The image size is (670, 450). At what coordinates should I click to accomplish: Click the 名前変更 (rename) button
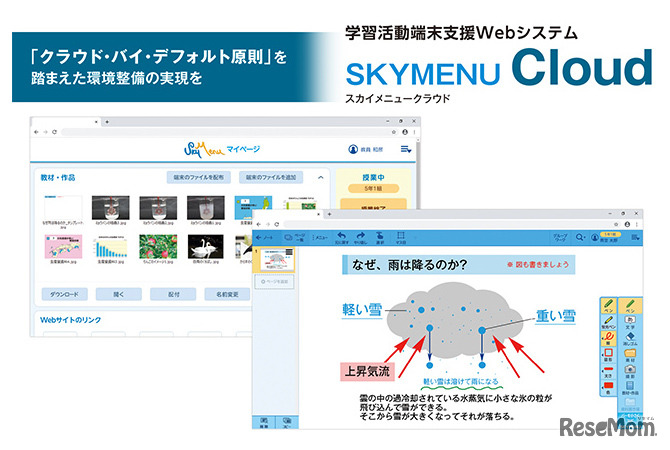[x=227, y=294]
